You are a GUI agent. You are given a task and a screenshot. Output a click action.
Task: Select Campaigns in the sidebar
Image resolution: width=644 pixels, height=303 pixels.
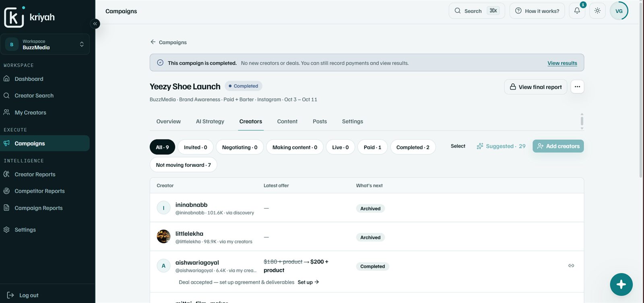[45, 143]
